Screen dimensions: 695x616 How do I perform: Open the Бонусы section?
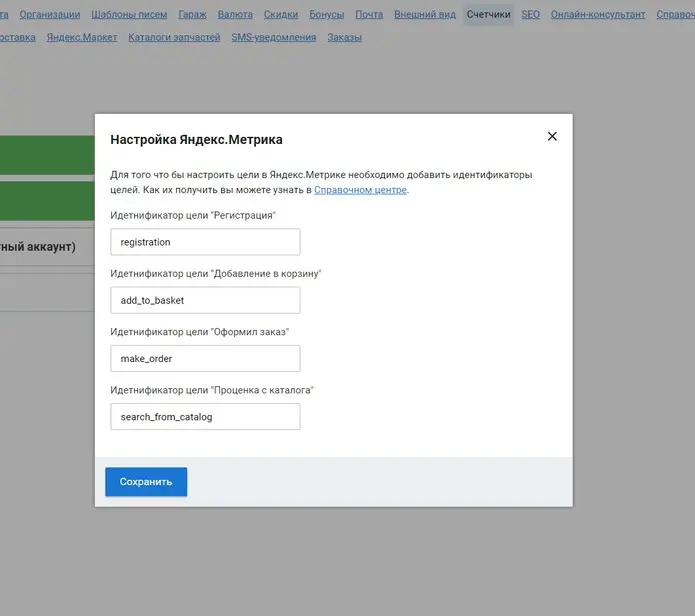[x=327, y=15]
